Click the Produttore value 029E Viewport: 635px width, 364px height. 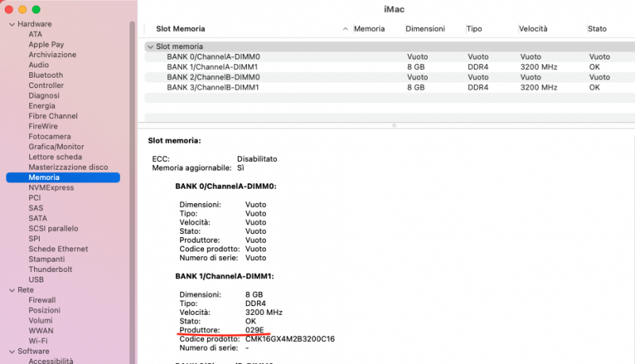[x=255, y=330]
